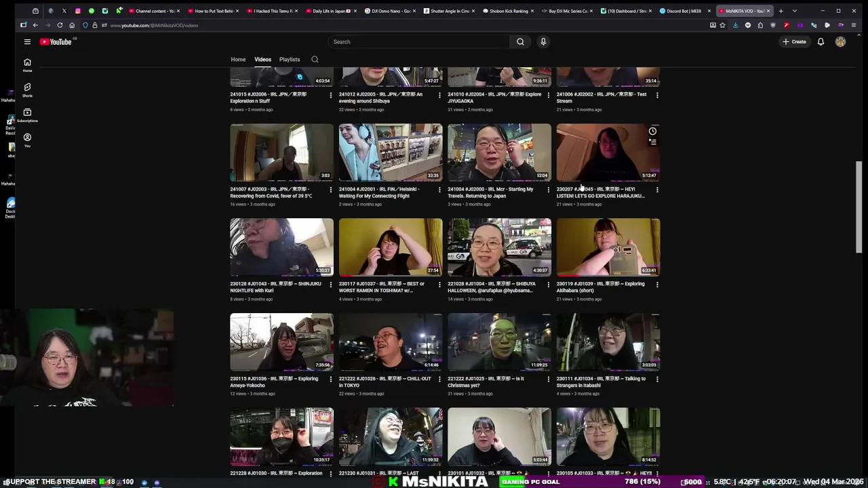Switch to Channel content browser tab
Screen dimensions: 868x488
(x=155, y=11)
